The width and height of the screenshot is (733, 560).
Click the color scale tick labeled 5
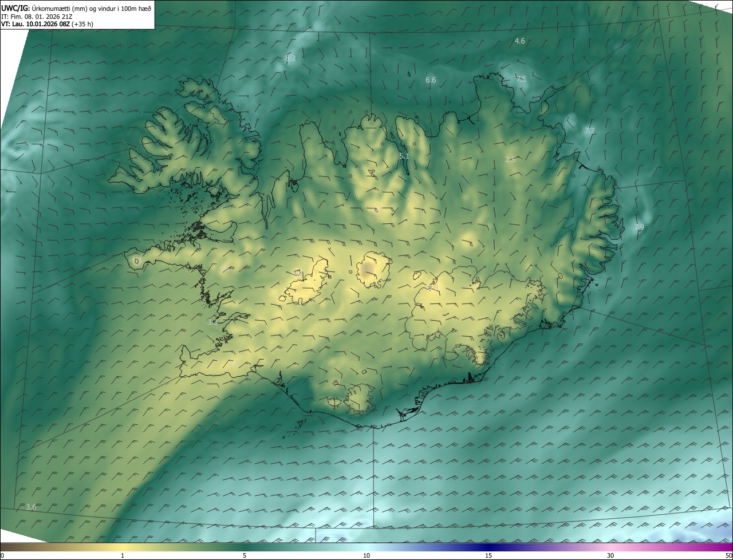click(245, 555)
